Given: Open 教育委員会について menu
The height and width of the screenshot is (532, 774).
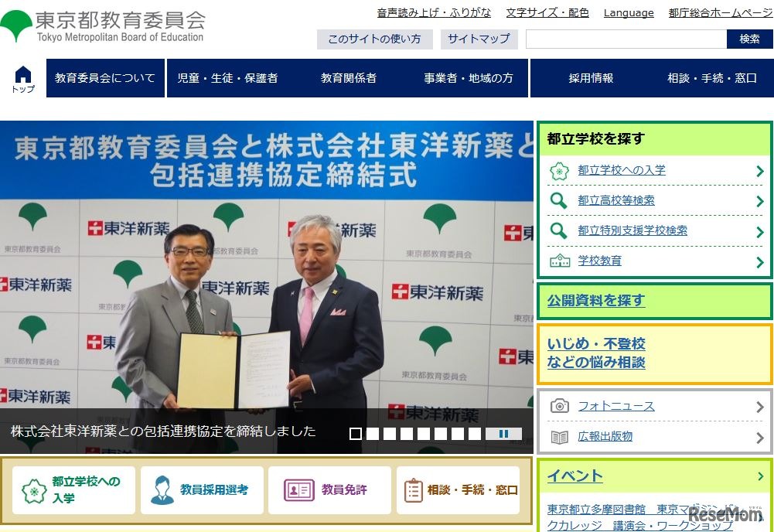Looking at the screenshot, I should [105, 78].
